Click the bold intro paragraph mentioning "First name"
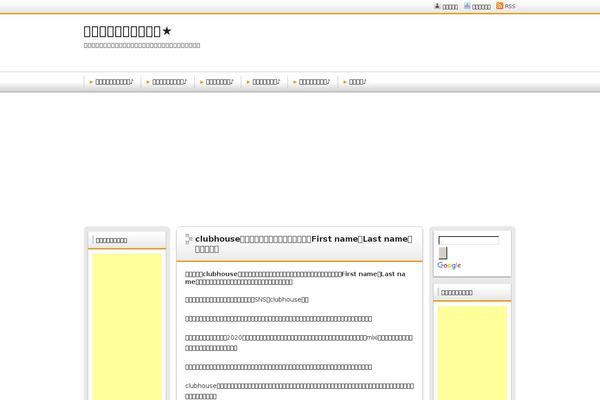The image size is (600, 400). tap(295, 278)
